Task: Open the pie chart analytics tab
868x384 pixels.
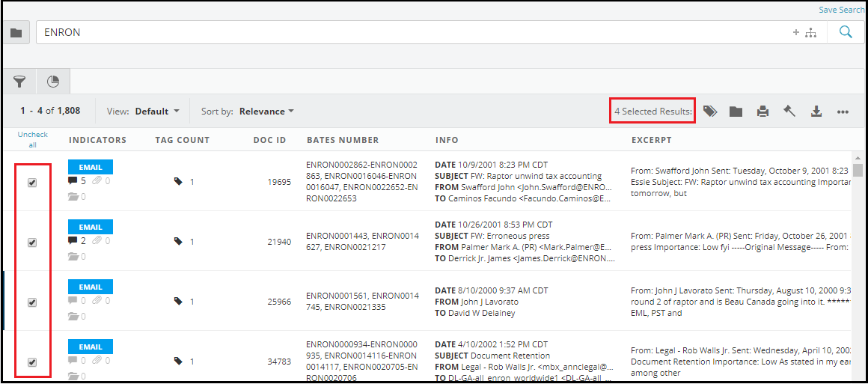Action: click(53, 82)
